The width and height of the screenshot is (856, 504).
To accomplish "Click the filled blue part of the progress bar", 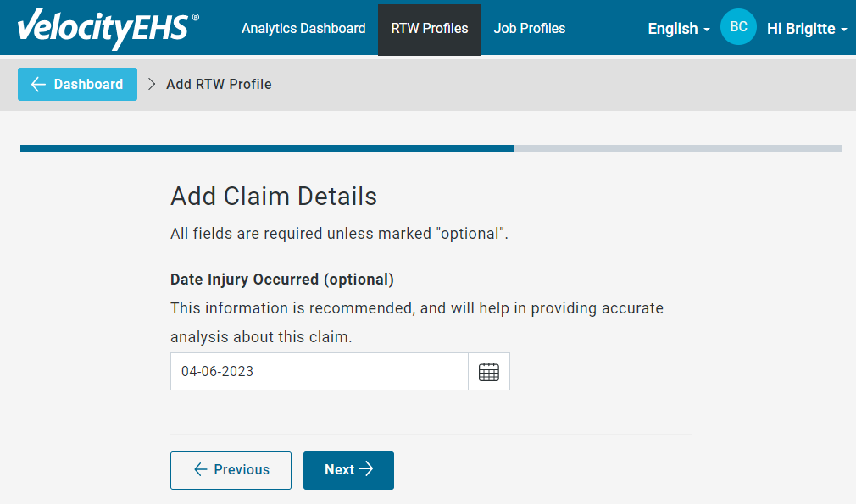I will [267, 148].
